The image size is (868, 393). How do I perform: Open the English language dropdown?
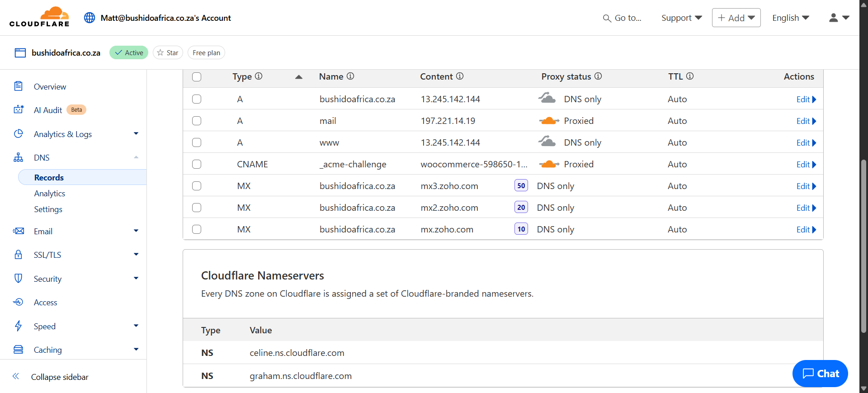(790, 18)
